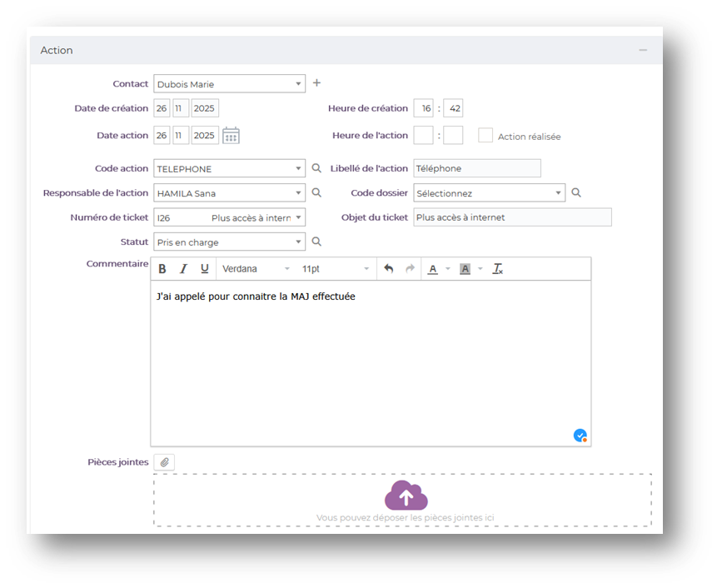Clear formatting in the comment editor
The height and width of the screenshot is (588, 717).
click(498, 269)
